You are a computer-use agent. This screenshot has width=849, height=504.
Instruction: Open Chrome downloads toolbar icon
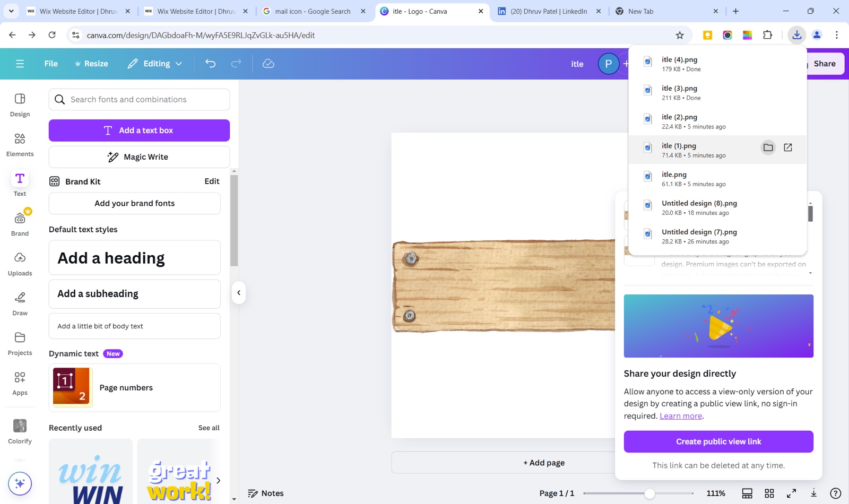coord(796,35)
